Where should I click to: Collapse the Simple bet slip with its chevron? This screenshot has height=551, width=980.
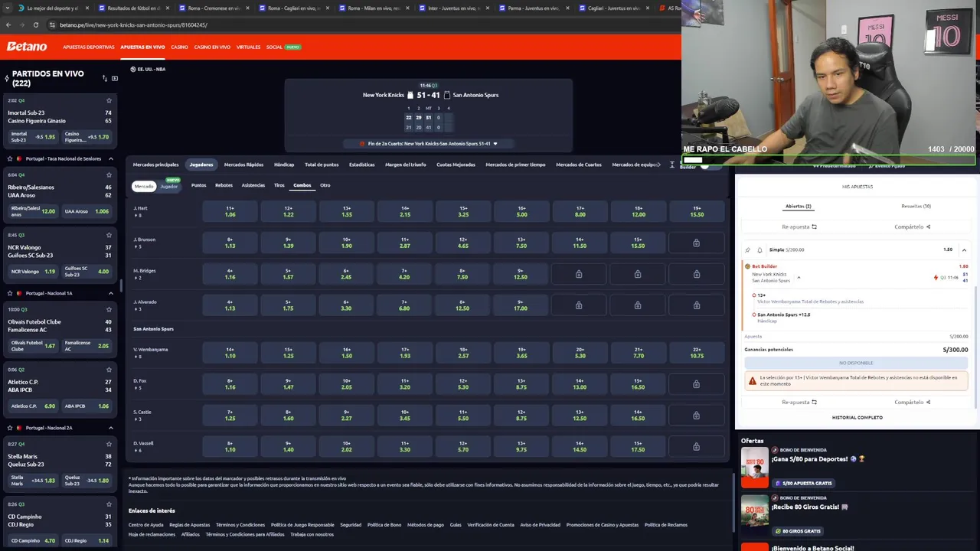tap(964, 249)
